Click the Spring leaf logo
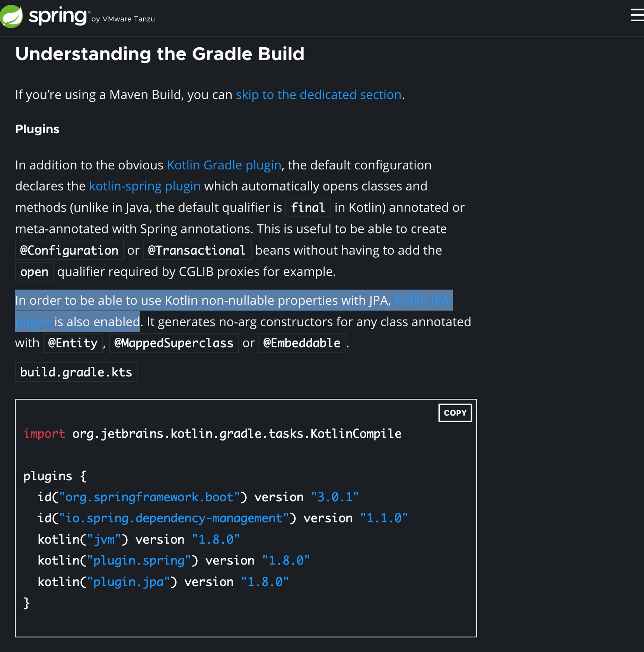 click(x=11, y=17)
